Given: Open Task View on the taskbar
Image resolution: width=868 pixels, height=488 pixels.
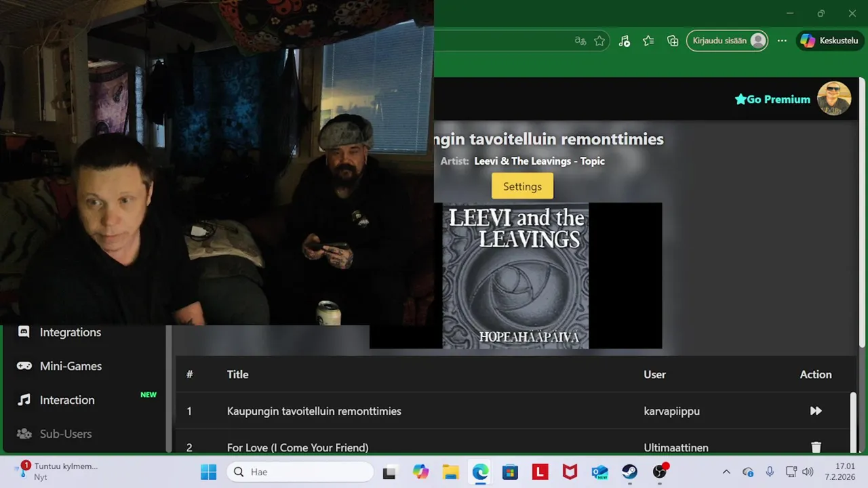Looking at the screenshot, I should pyautogui.click(x=389, y=472).
